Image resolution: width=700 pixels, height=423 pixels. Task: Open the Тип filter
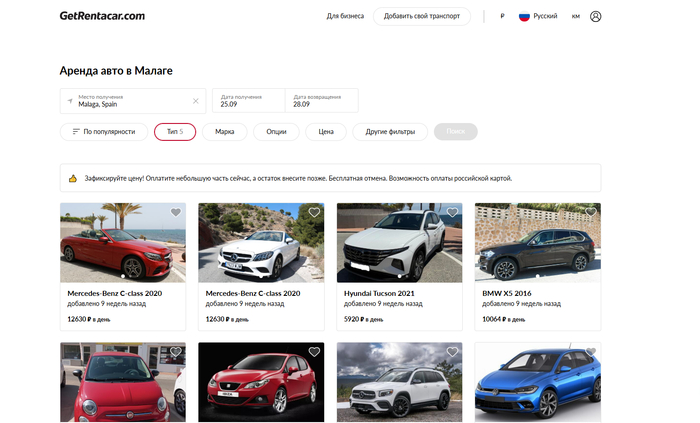(175, 132)
